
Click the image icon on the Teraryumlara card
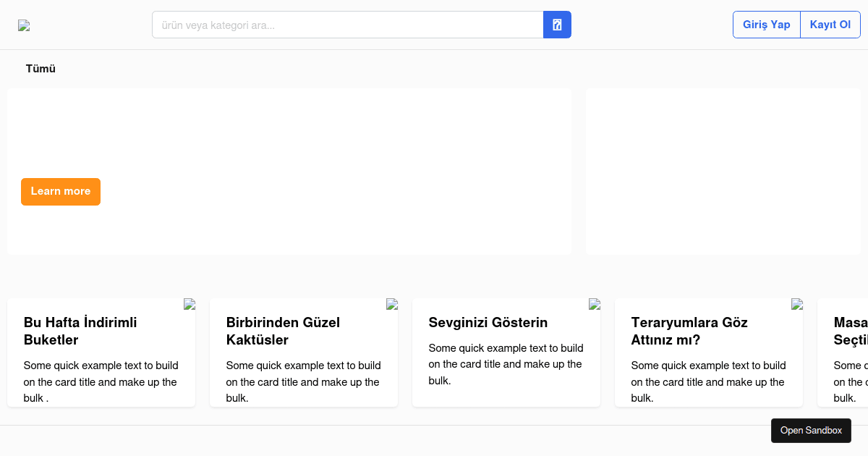797,304
